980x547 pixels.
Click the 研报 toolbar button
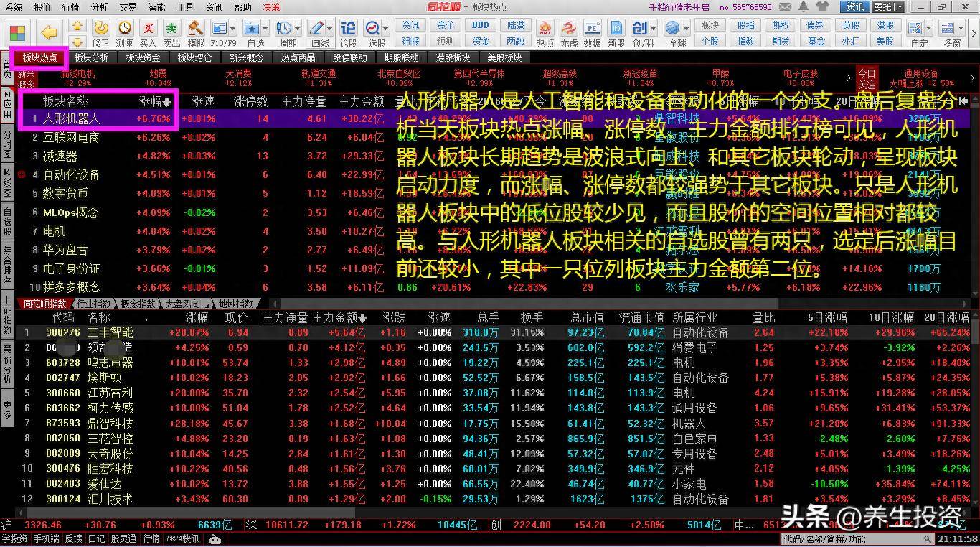point(410,41)
